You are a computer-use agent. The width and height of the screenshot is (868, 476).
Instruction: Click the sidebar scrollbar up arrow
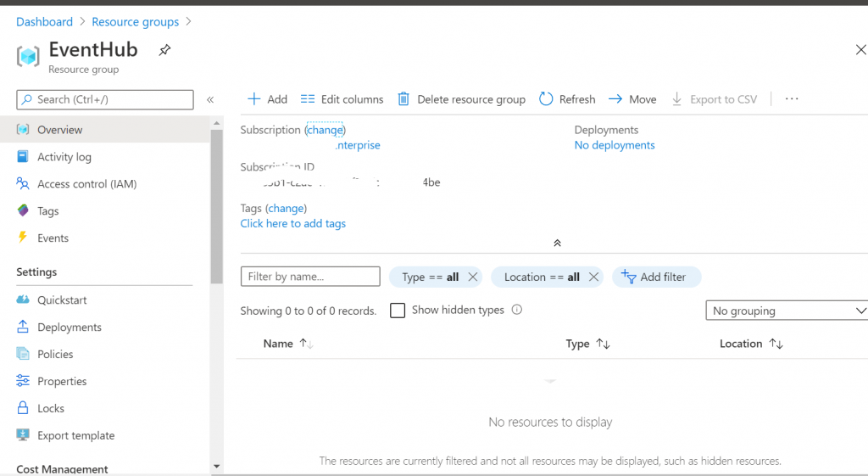point(216,123)
